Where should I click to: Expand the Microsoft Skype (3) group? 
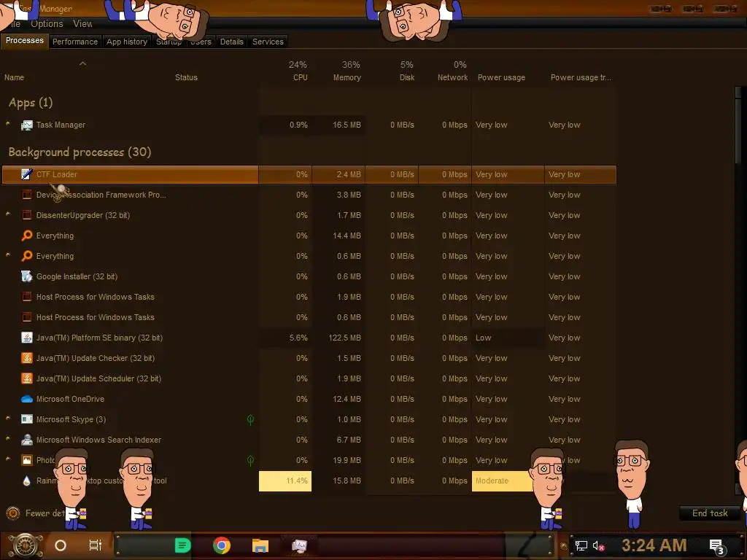(x=7, y=419)
